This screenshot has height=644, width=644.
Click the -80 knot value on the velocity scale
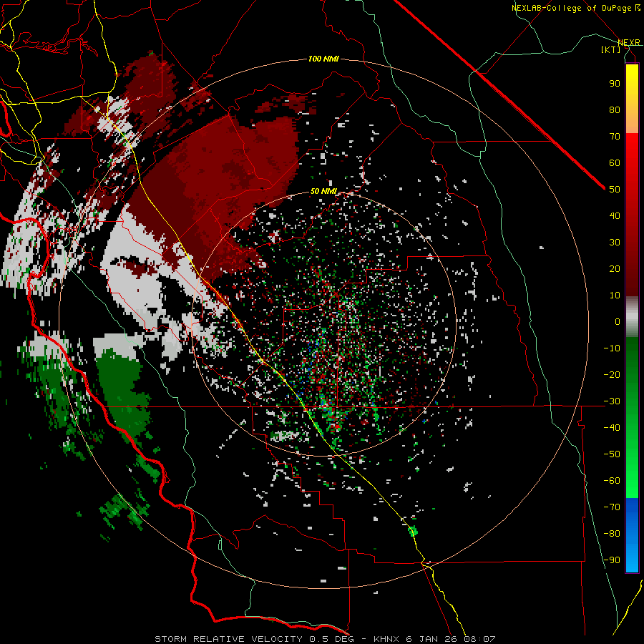click(x=612, y=534)
